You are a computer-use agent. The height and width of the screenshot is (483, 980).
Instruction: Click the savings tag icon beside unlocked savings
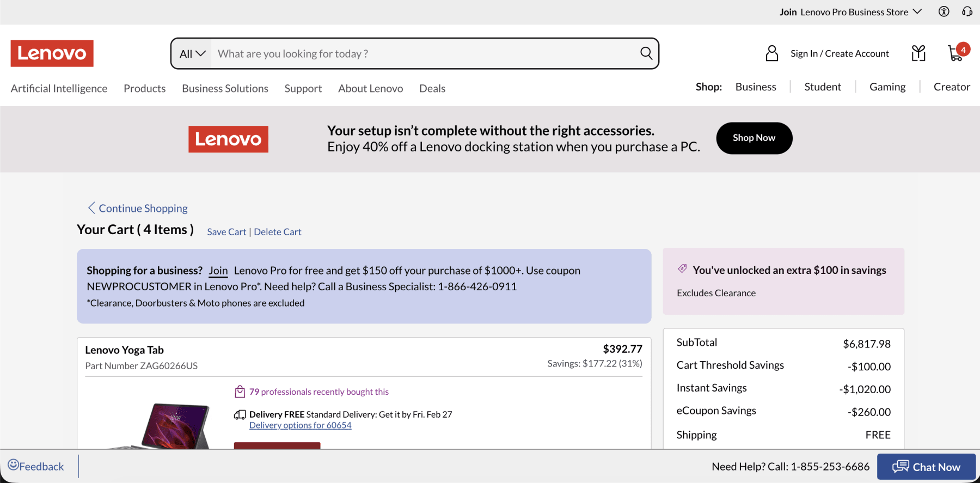682,268
